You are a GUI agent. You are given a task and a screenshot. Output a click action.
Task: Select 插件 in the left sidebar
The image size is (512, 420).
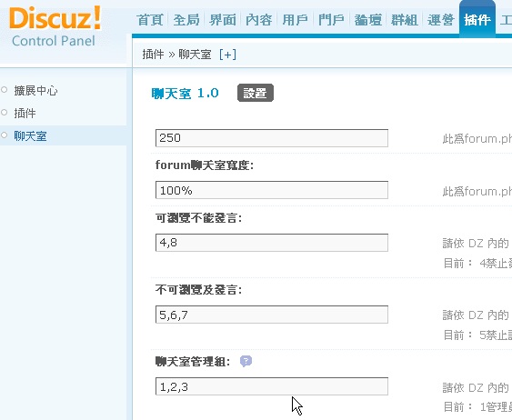click(x=25, y=114)
